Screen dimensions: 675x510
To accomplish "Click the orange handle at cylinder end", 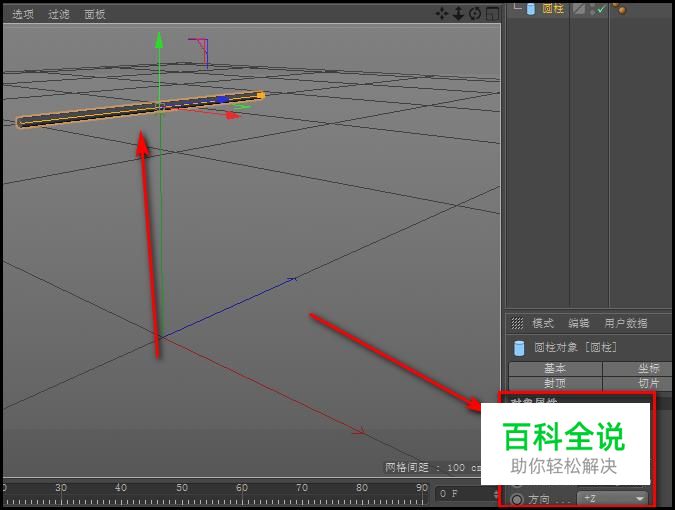I will pos(260,95).
